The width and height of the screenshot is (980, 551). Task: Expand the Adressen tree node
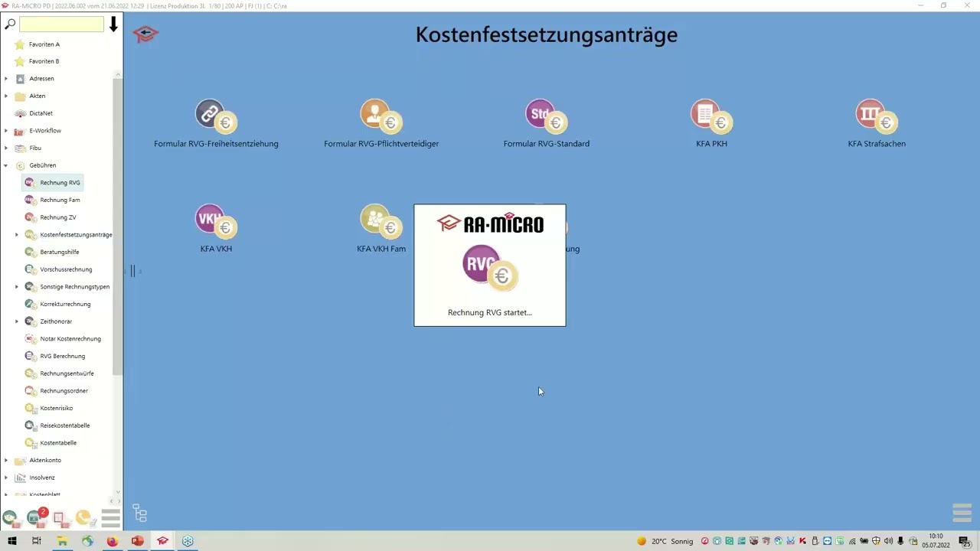(6, 79)
